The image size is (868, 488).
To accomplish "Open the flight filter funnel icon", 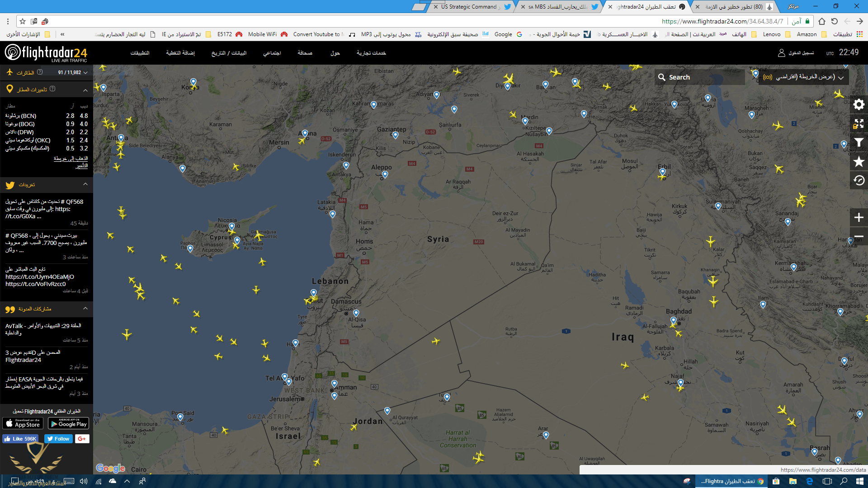I will (x=859, y=142).
